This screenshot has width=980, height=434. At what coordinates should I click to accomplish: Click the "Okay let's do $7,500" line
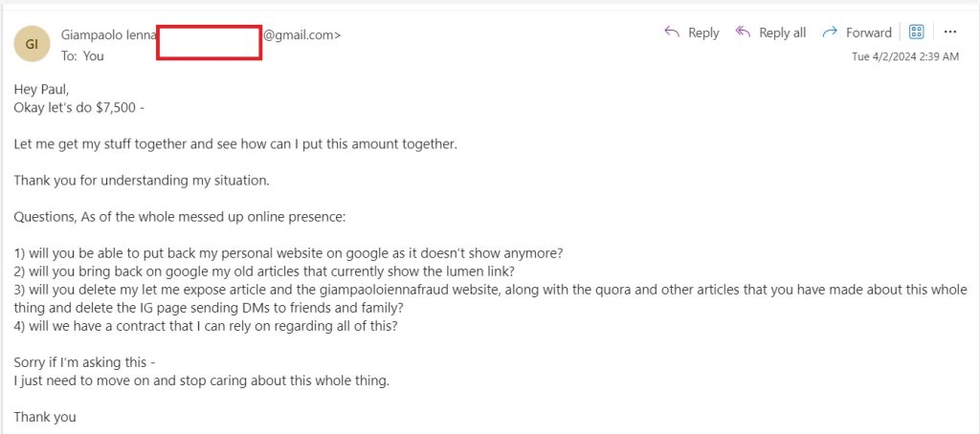pyautogui.click(x=79, y=107)
